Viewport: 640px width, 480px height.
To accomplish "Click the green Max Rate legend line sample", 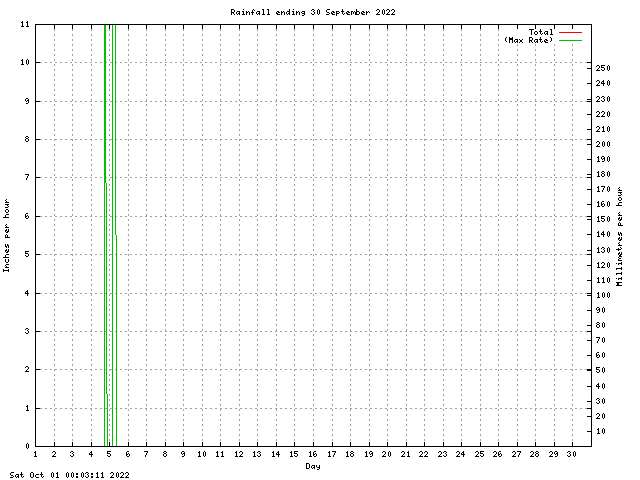I will point(570,40).
